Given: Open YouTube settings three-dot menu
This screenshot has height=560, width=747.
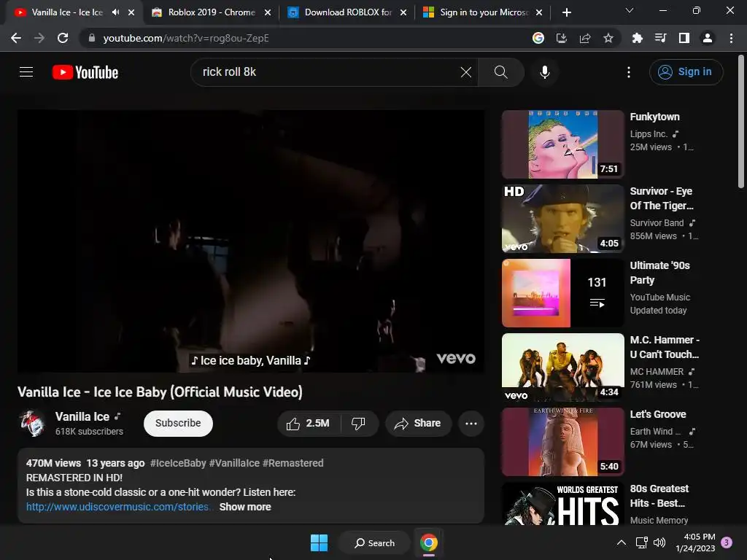Looking at the screenshot, I should pos(629,72).
